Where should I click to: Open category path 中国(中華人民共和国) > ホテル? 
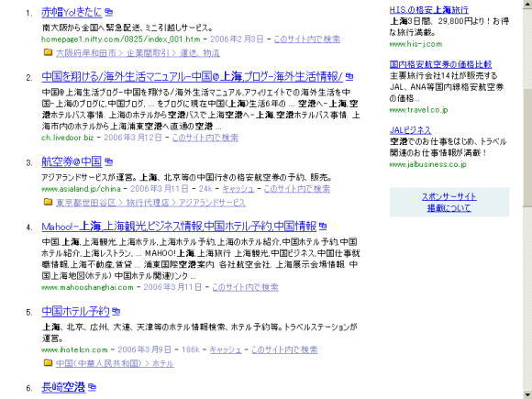[x=115, y=364]
